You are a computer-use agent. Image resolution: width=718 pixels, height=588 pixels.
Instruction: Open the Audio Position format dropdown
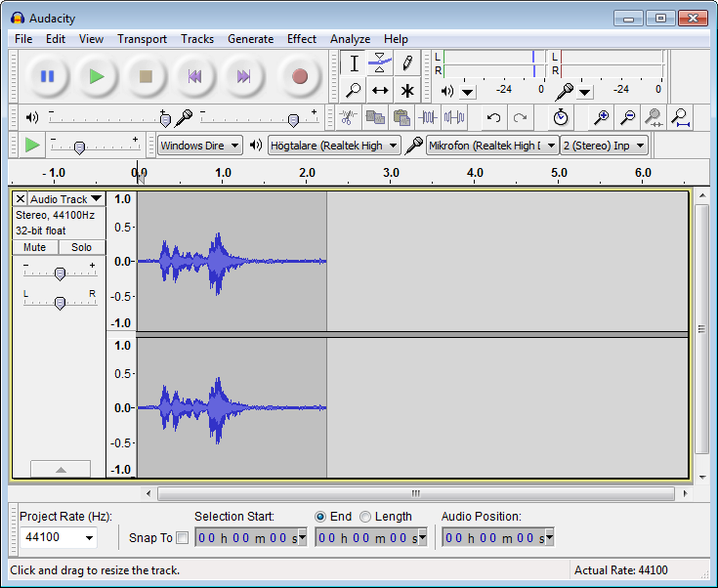pyautogui.click(x=549, y=537)
